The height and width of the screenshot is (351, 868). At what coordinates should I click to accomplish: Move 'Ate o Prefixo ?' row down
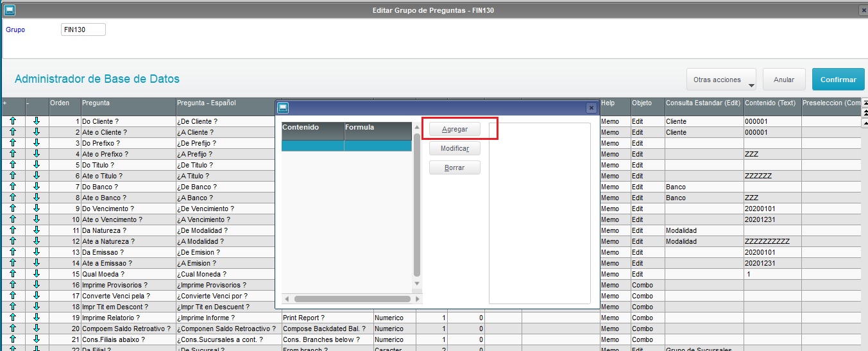coord(37,154)
